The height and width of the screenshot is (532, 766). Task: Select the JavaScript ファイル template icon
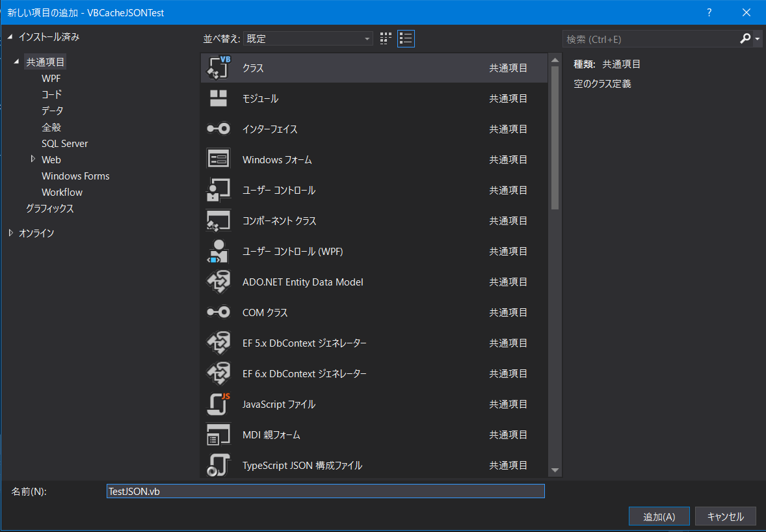point(218,404)
